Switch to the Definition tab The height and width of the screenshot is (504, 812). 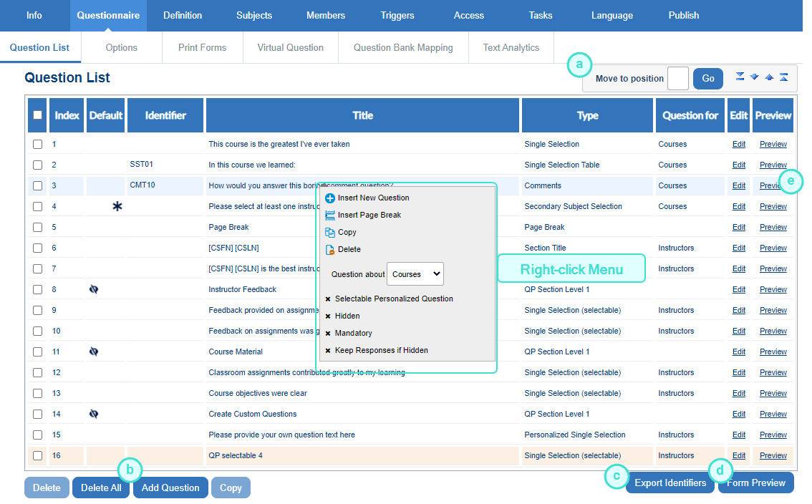point(183,16)
